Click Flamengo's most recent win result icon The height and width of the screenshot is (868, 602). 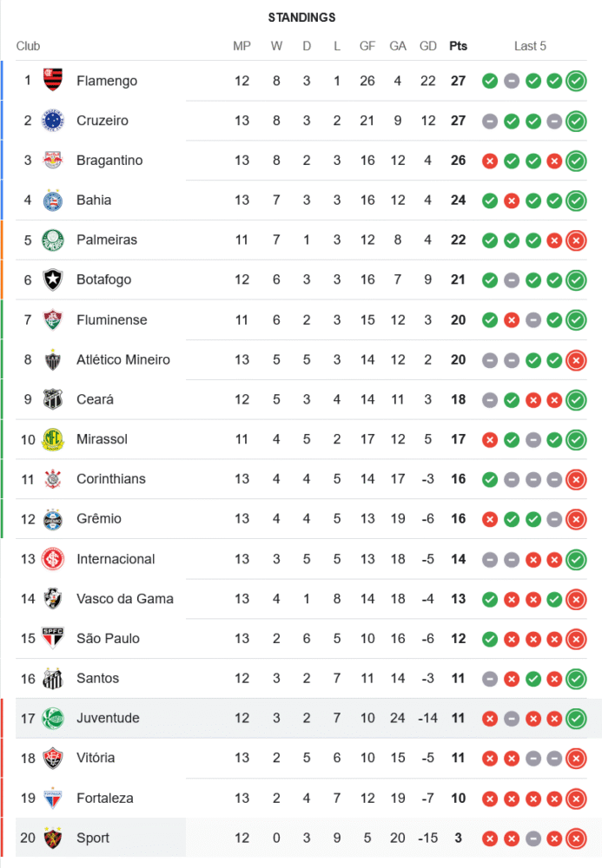[x=575, y=81]
